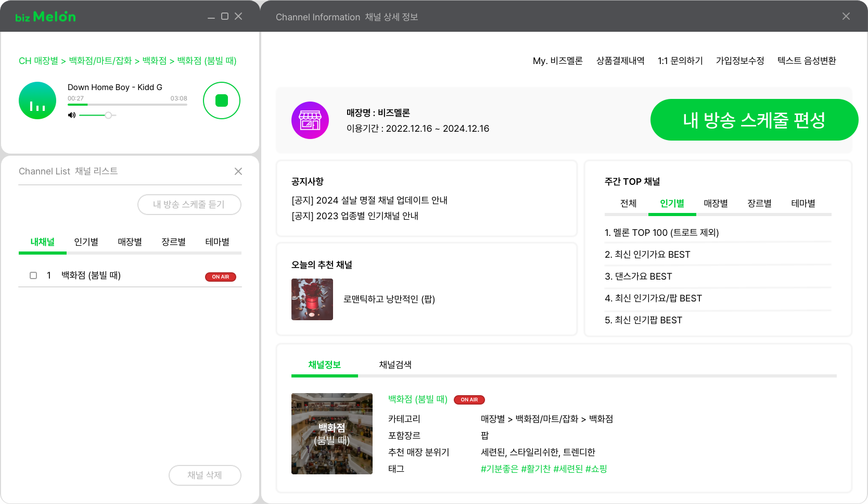Screen dimensions: 868x504
Task: Click the green equalizer now-playing icon
Action: (37, 100)
